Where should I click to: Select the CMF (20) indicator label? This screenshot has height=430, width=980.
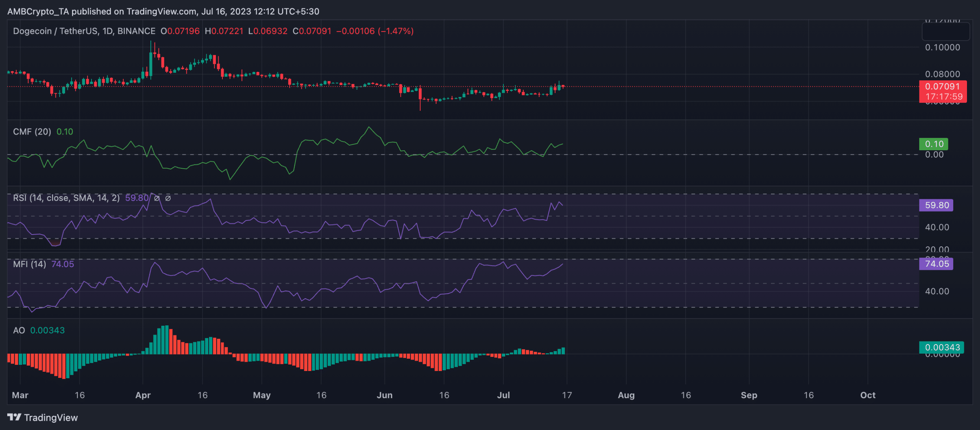(32, 132)
